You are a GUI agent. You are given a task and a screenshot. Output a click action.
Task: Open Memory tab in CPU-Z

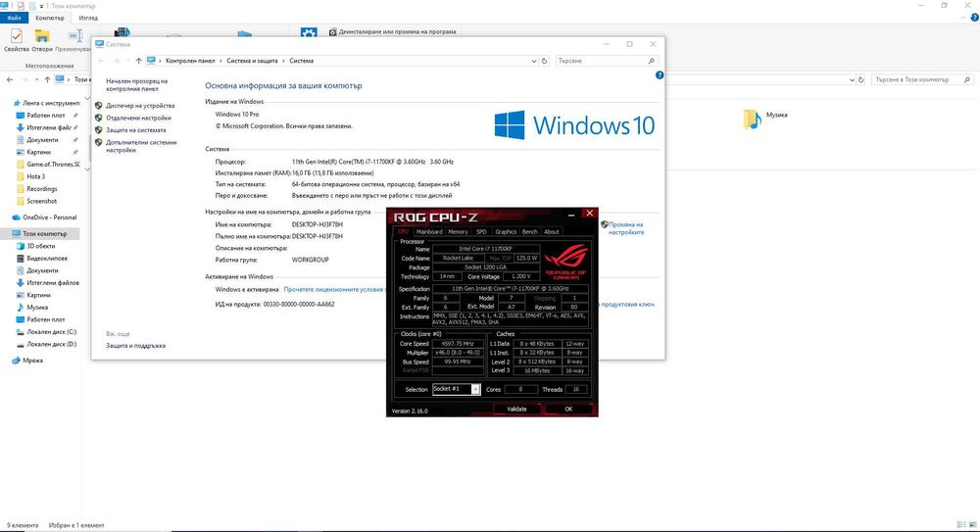(458, 231)
